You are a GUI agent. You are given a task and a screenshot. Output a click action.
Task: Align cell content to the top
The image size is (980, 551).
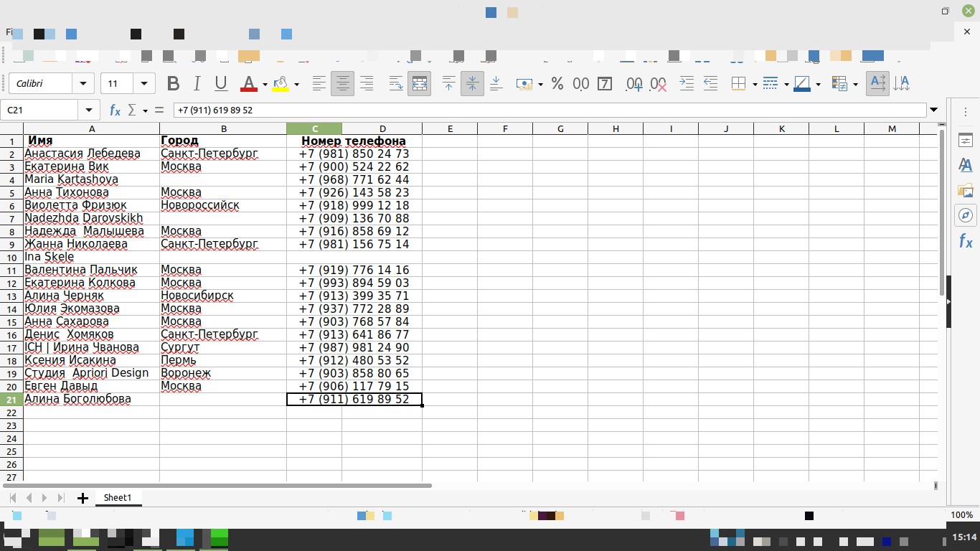click(448, 84)
